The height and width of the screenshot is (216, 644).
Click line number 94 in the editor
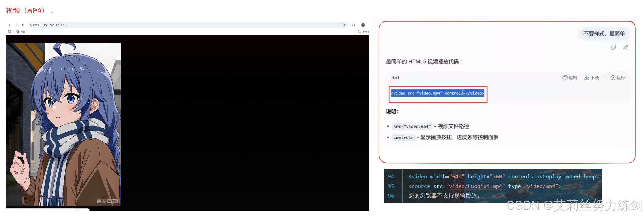391,177
